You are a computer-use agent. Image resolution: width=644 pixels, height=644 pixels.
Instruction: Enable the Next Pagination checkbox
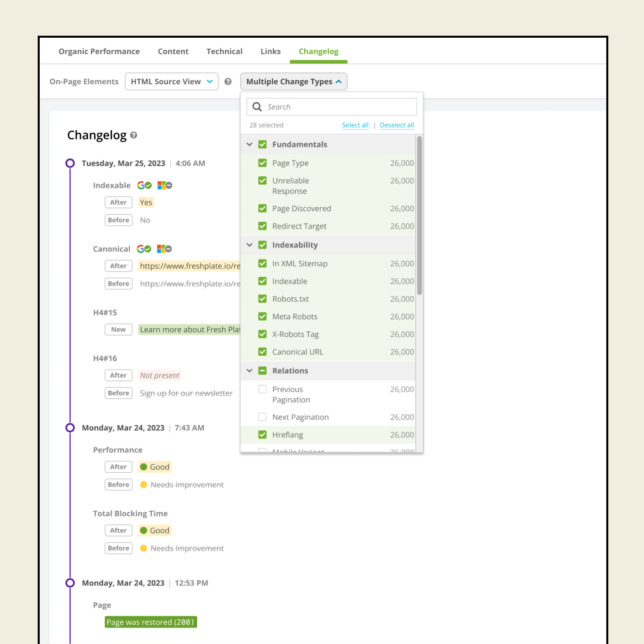pyautogui.click(x=262, y=417)
